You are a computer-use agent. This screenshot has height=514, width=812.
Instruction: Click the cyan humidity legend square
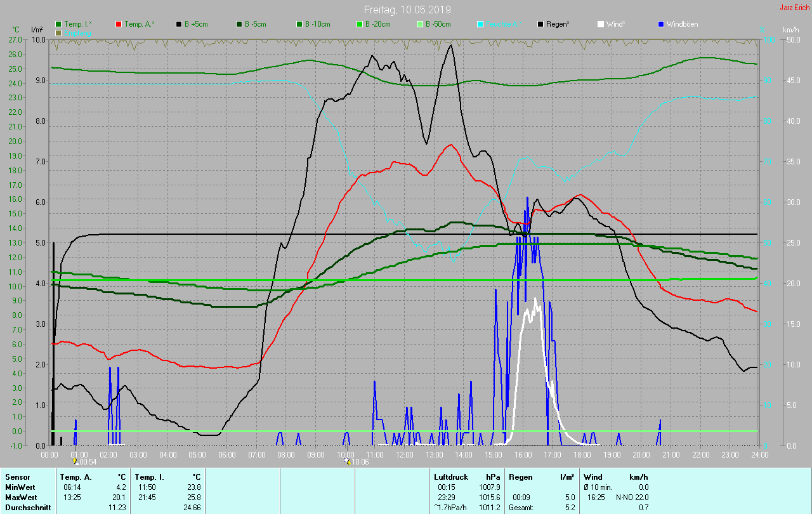click(x=480, y=24)
